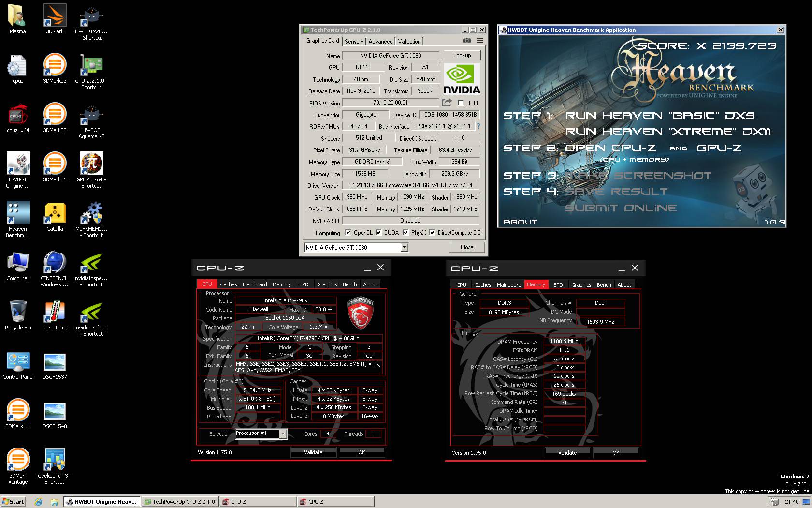Open the cpuz_x64 desktop icon
The width and height of the screenshot is (812, 508).
[x=17, y=119]
